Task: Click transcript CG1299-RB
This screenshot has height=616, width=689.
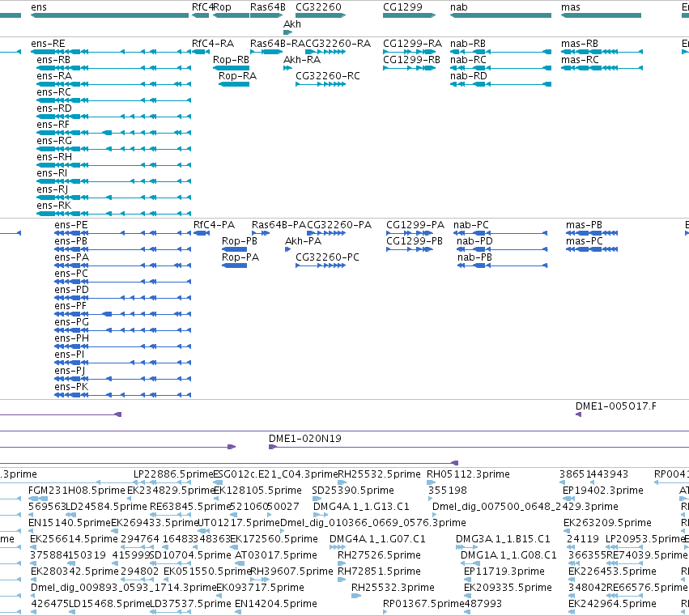Action: click(x=410, y=68)
